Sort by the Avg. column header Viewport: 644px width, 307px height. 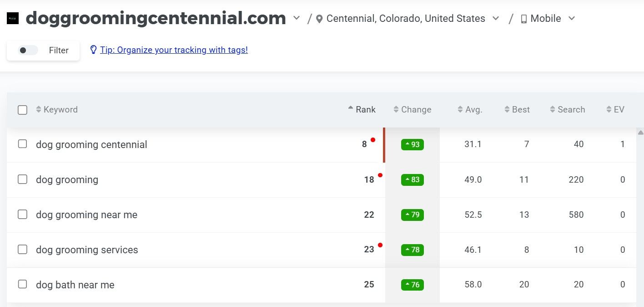click(x=469, y=110)
